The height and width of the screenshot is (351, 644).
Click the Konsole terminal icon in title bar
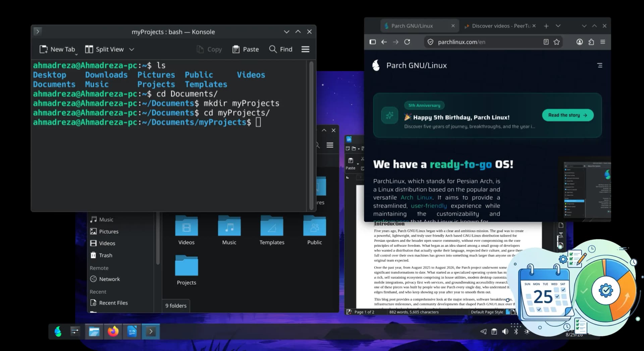[x=38, y=32]
